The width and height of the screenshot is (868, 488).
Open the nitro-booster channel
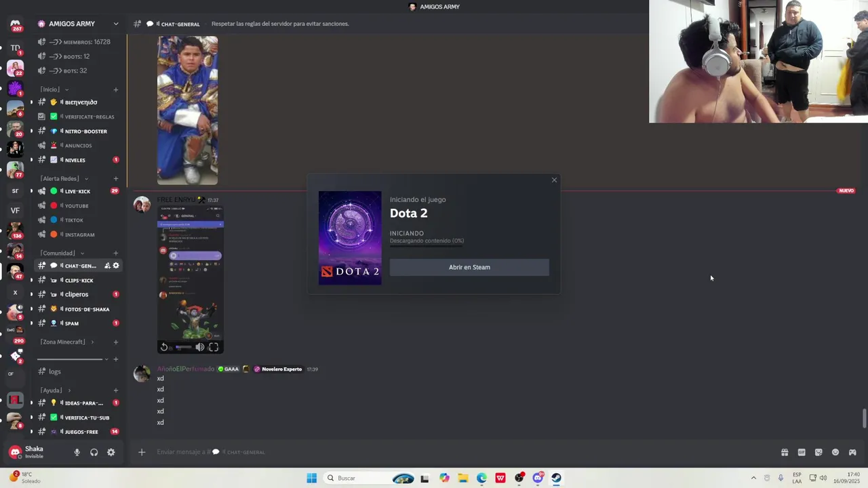[x=79, y=131]
